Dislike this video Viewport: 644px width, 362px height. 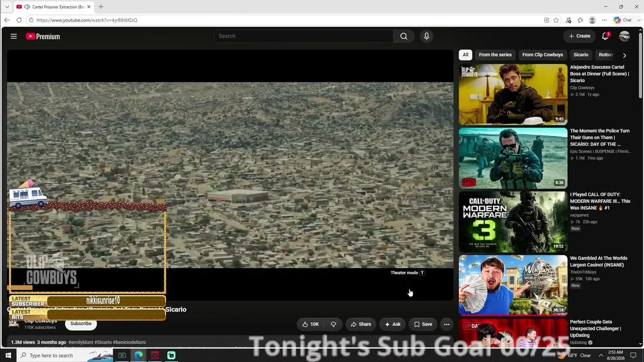click(x=333, y=324)
